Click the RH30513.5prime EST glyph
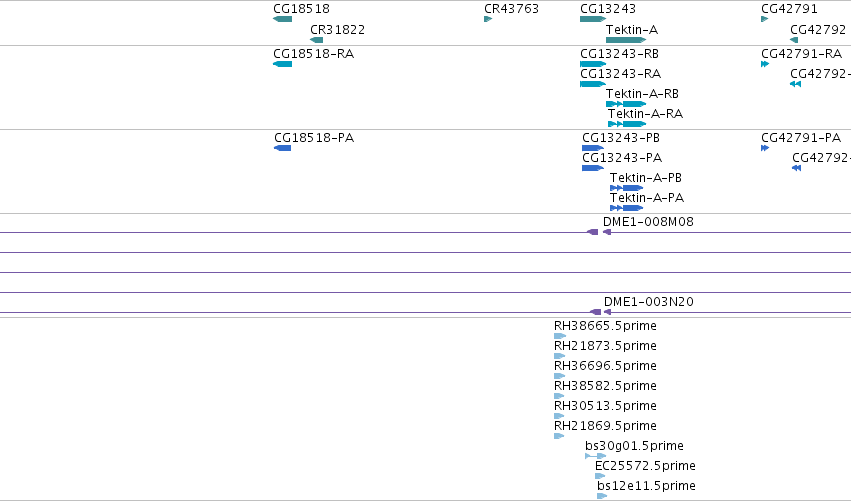This screenshot has height=501, width=851. tap(559, 416)
